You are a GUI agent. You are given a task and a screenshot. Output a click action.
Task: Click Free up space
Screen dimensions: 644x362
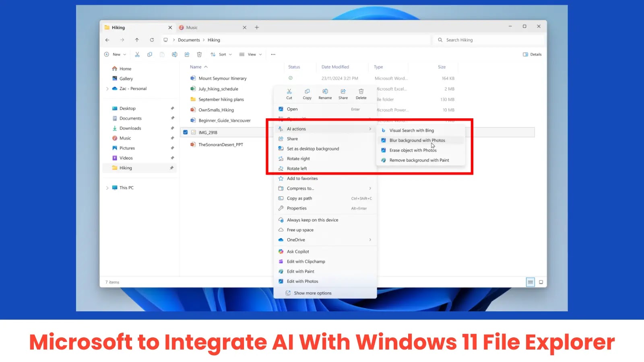[325, 230]
